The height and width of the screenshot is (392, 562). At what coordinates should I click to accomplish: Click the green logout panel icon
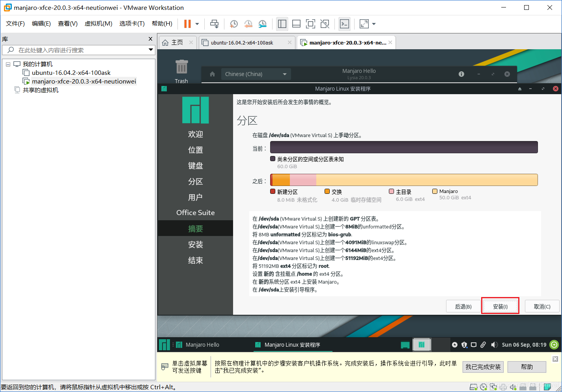click(554, 345)
